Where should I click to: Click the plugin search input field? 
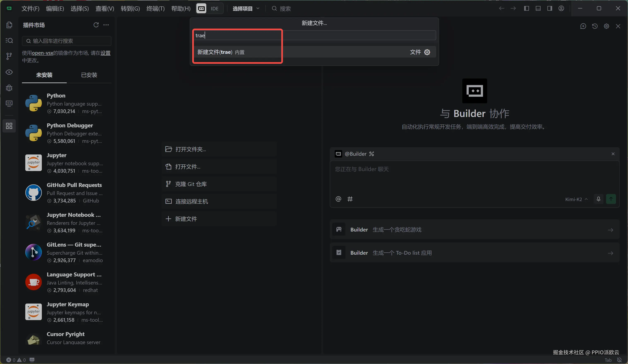[x=67, y=41]
